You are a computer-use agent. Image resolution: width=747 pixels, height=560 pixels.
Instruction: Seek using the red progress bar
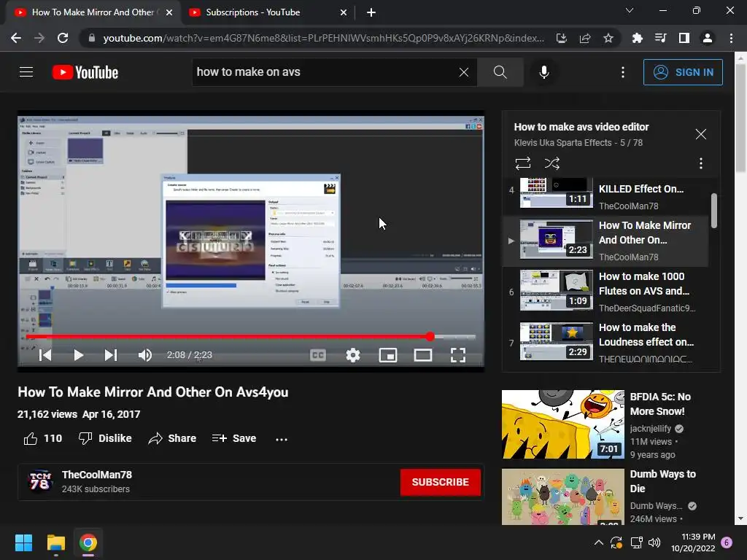tap(251, 337)
